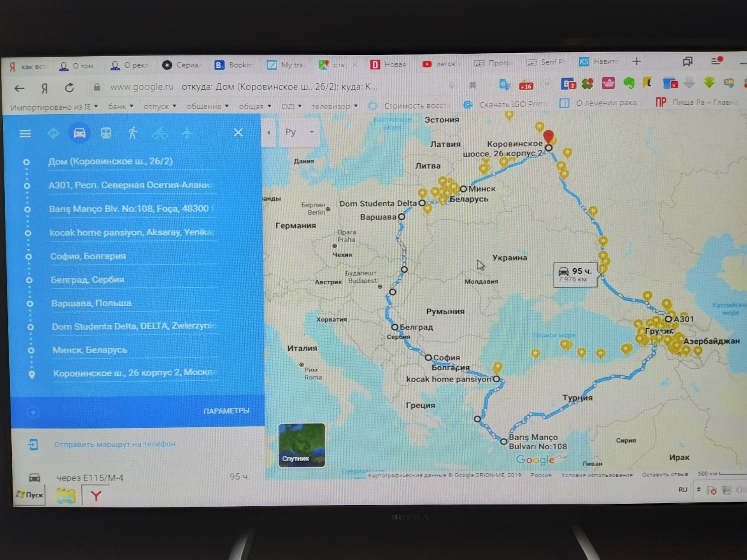
Task: Edit the kocak home pansiyon waypoint
Action: pyautogui.click(x=133, y=233)
